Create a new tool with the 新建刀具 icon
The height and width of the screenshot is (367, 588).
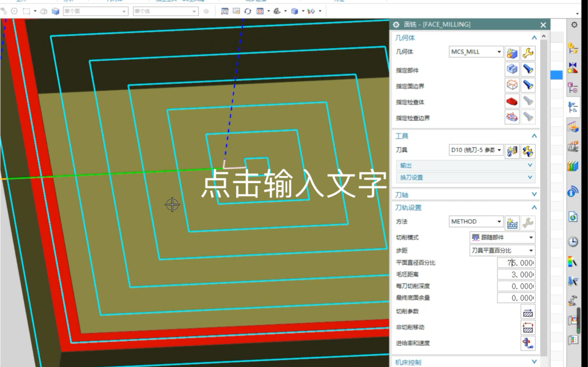coord(511,151)
